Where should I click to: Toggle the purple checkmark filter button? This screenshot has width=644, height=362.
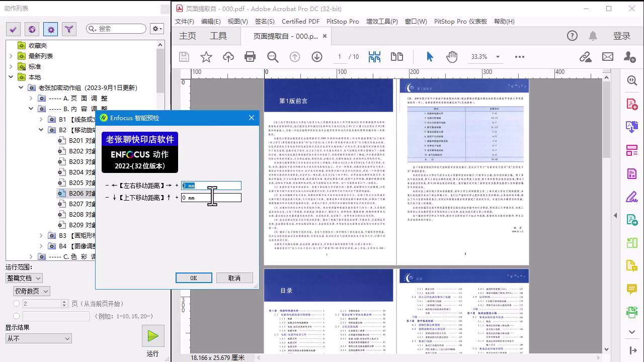point(13,29)
